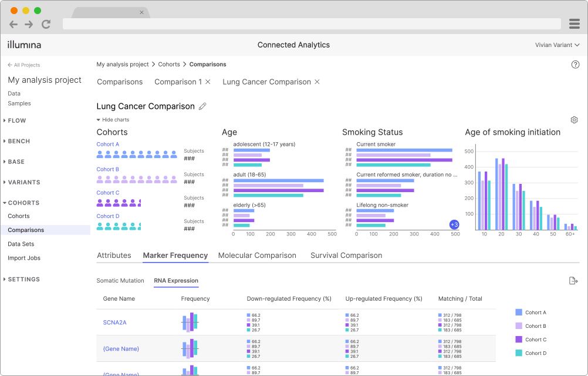The height and width of the screenshot is (376, 588).
Task: Expand the SETTINGS sidebar section
Action: tap(22, 280)
